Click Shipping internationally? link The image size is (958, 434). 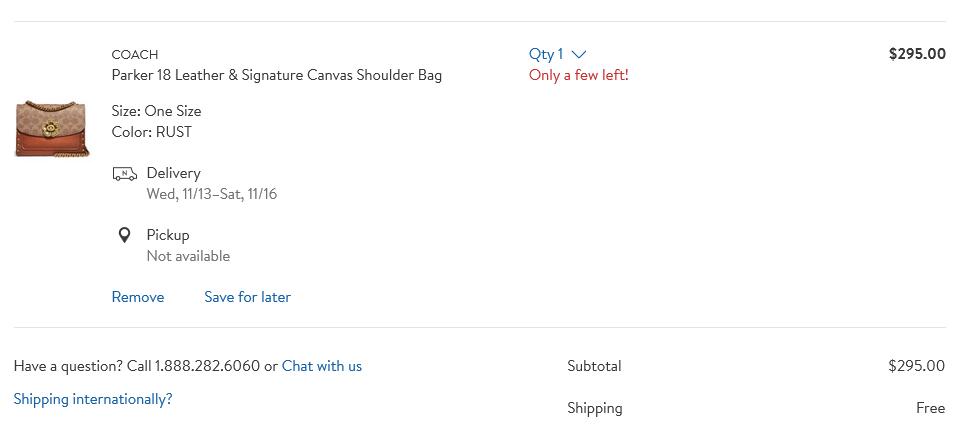(93, 399)
